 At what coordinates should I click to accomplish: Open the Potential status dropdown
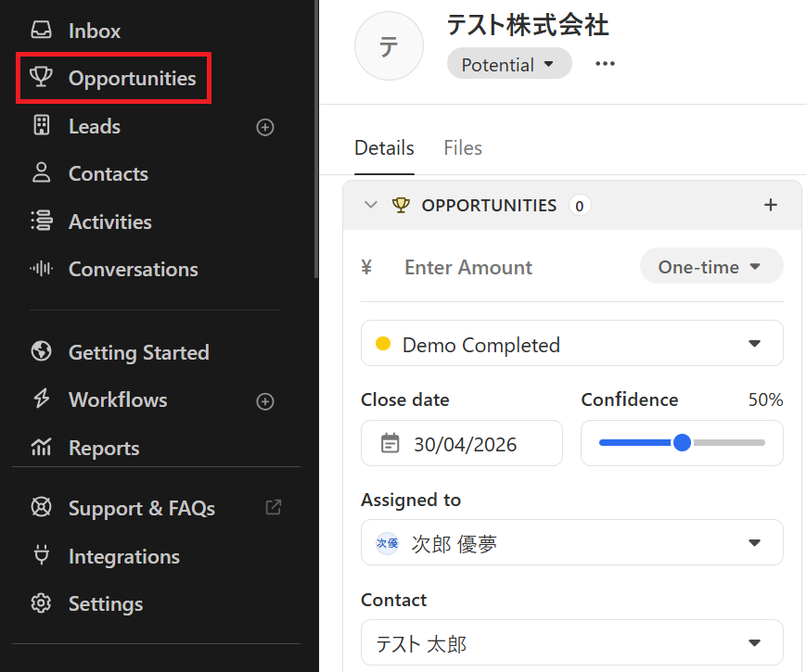click(508, 64)
